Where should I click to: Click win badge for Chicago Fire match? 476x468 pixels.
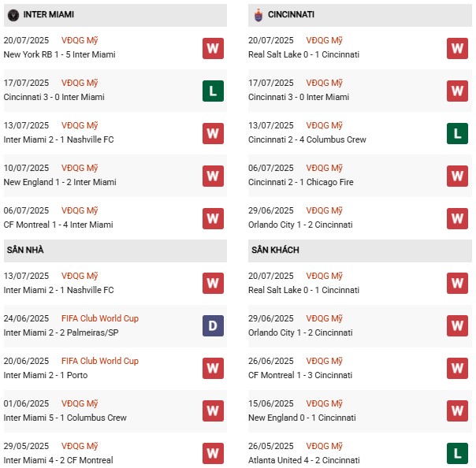pyautogui.click(x=457, y=176)
